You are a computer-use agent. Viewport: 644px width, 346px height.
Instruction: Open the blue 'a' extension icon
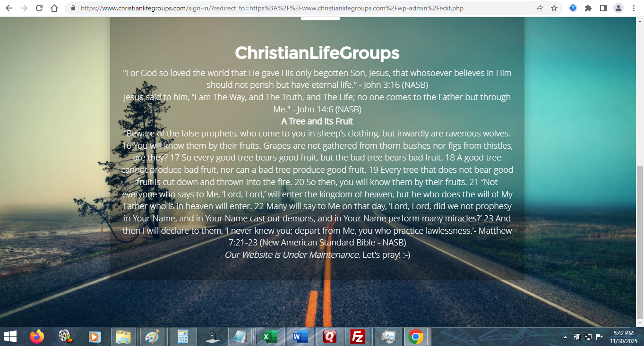[573, 8]
